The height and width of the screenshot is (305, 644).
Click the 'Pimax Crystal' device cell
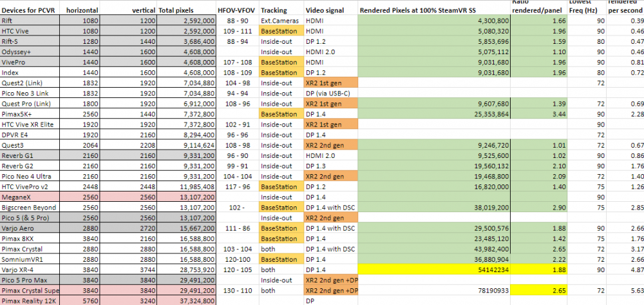(x=30, y=249)
